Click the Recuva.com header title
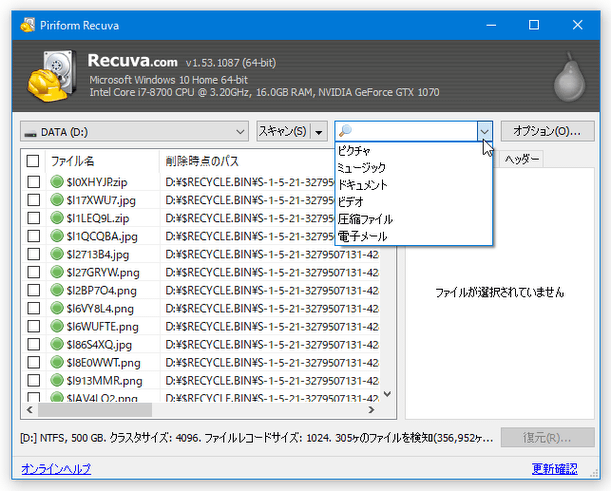Screen dimensions: 611x491 [132, 61]
